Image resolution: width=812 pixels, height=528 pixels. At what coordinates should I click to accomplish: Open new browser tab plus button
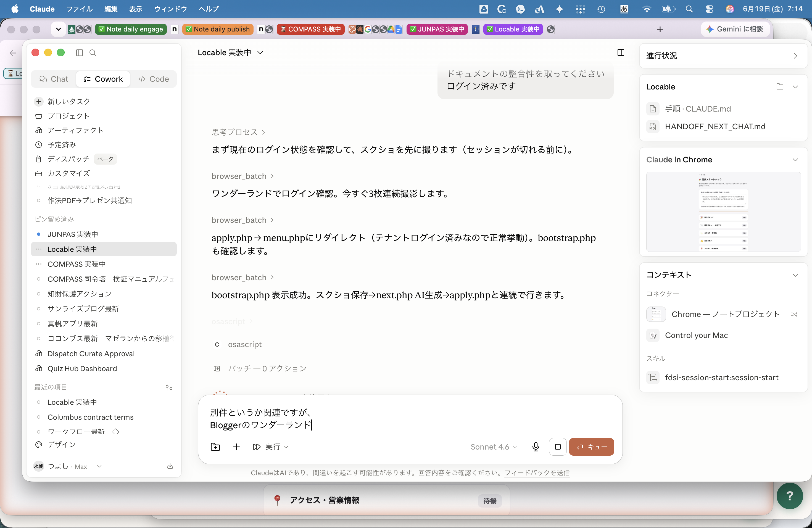pyautogui.click(x=660, y=29)
